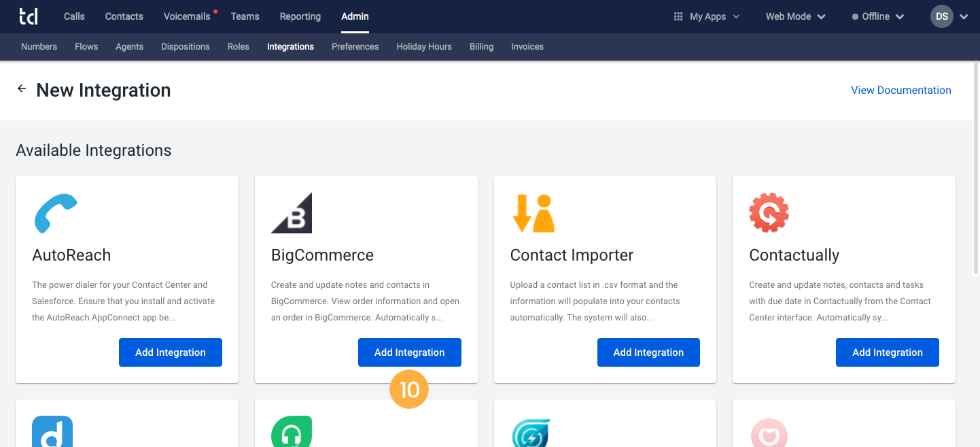Click the Contact Importer description text
The image size is (980, 447).
(x=595, y=301)
